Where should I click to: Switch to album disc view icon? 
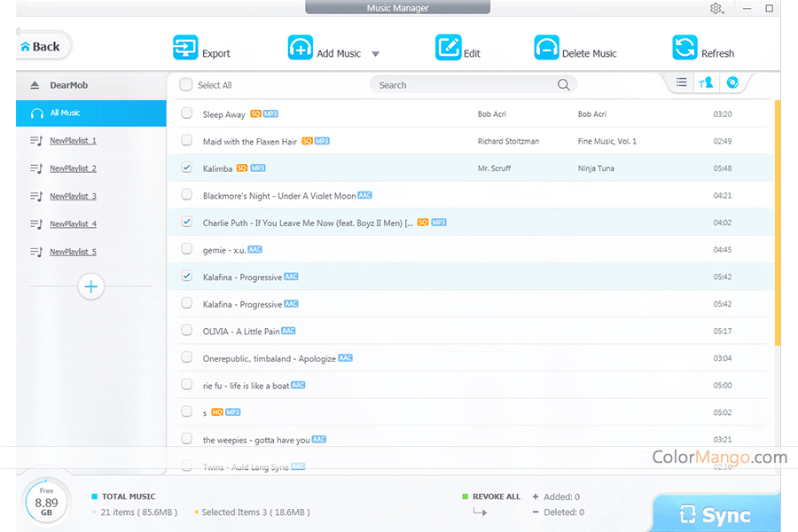coord(732,82)
